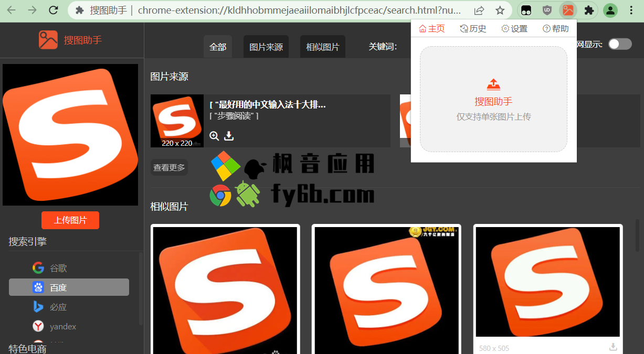This screenshot has height=354, width=644.
Task: Open the third similar image, sized 580 x 505
Action: tap(547, 282)
